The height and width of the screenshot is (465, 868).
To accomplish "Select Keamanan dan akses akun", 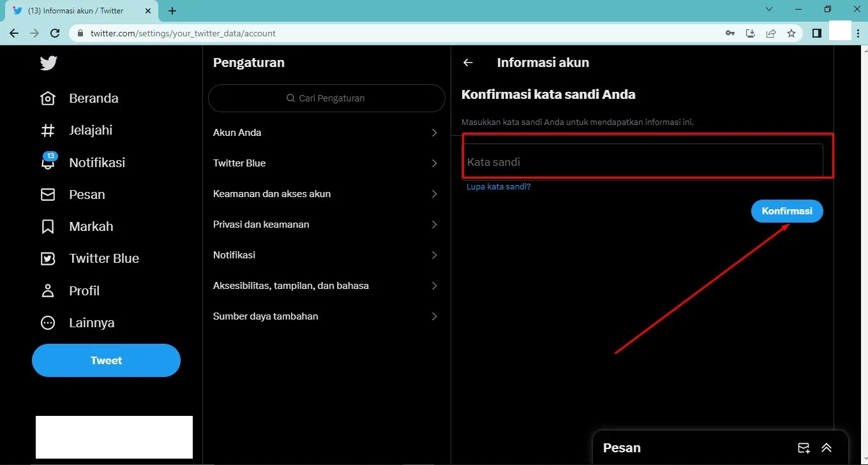I will (x=327, y=194).
